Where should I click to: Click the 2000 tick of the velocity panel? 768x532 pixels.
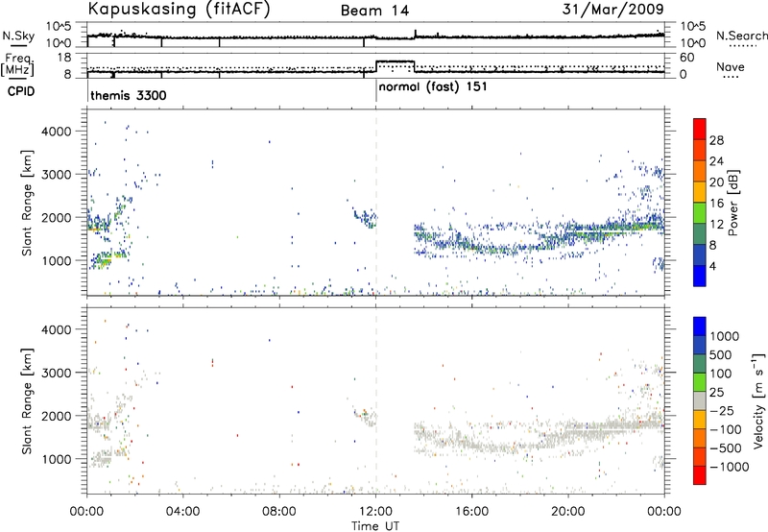(x=56, y=416)
